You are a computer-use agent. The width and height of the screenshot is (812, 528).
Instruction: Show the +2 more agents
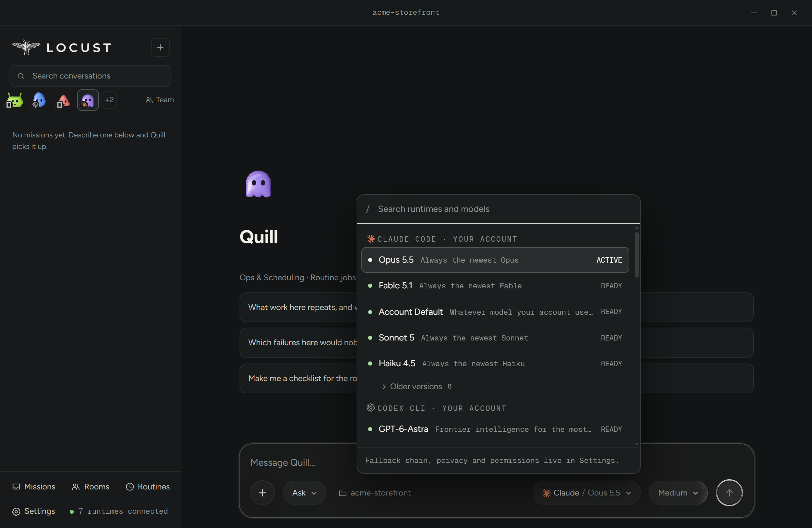click(x=110, y=100)
